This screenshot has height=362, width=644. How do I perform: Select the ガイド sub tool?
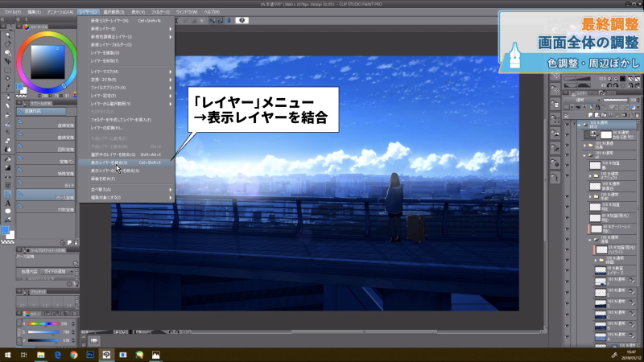46,184
